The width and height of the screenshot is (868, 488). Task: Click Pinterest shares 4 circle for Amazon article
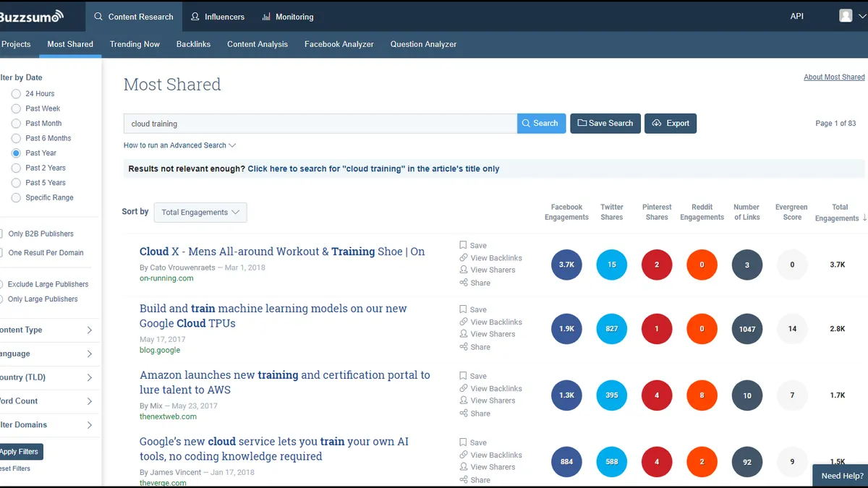pos(657,395)
